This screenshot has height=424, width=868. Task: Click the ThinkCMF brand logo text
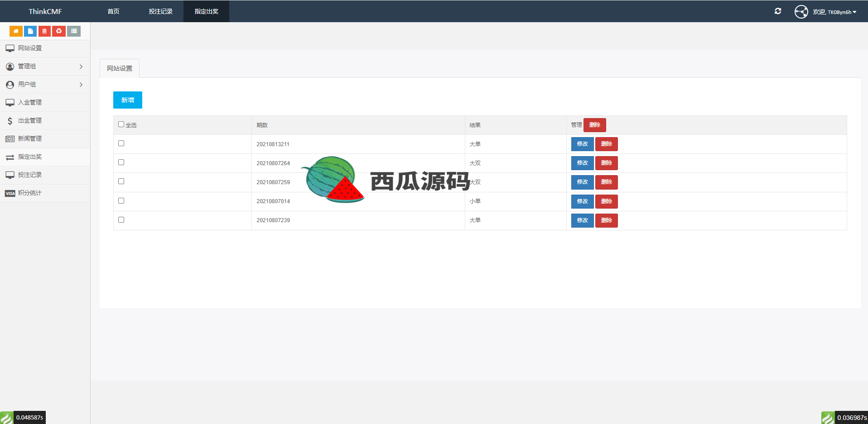click(45, 11)
